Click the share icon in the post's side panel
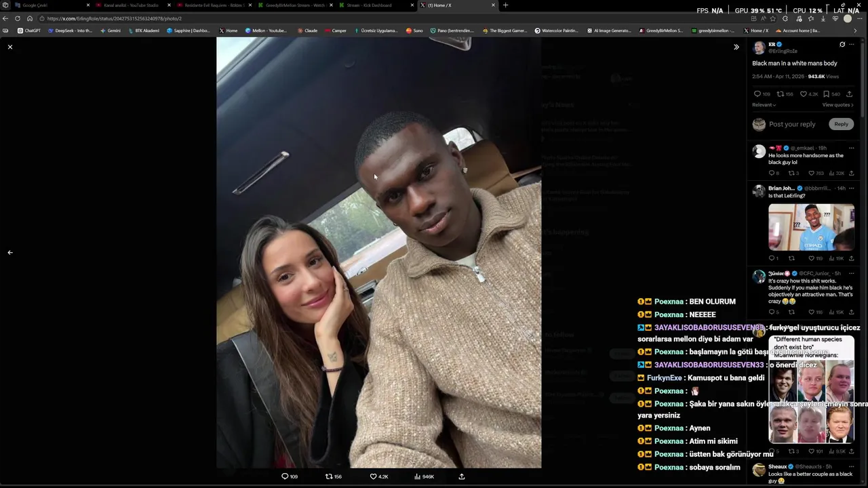 pyautogui.click(x=849, y=94)
